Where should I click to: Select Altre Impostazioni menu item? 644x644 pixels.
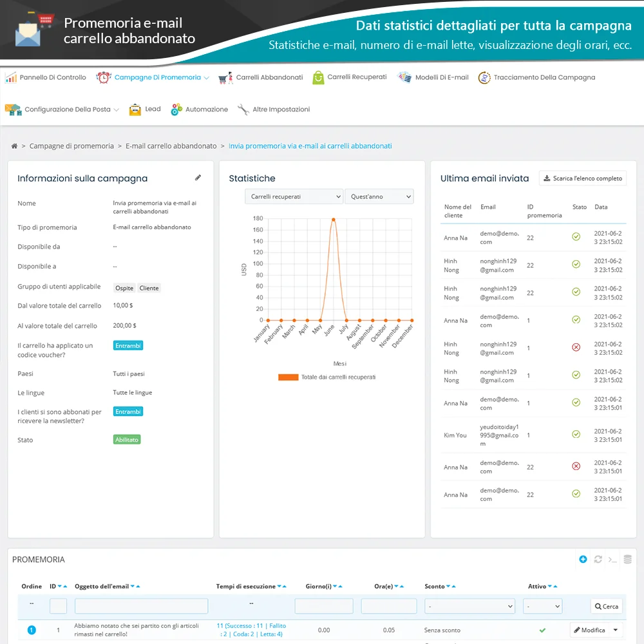[x=279, y=109]
